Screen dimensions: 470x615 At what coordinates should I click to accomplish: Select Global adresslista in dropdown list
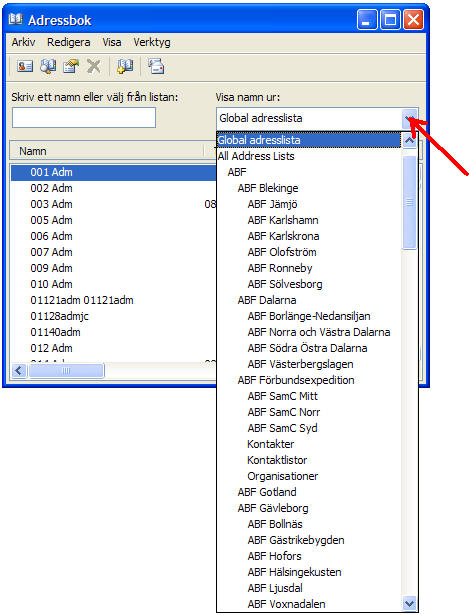point(309,140)
